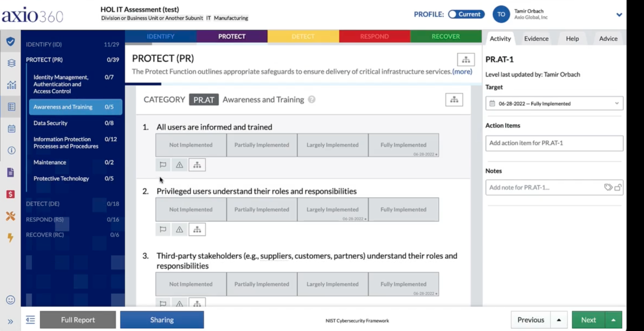Open the layers stack icon in sidebar

11,63
